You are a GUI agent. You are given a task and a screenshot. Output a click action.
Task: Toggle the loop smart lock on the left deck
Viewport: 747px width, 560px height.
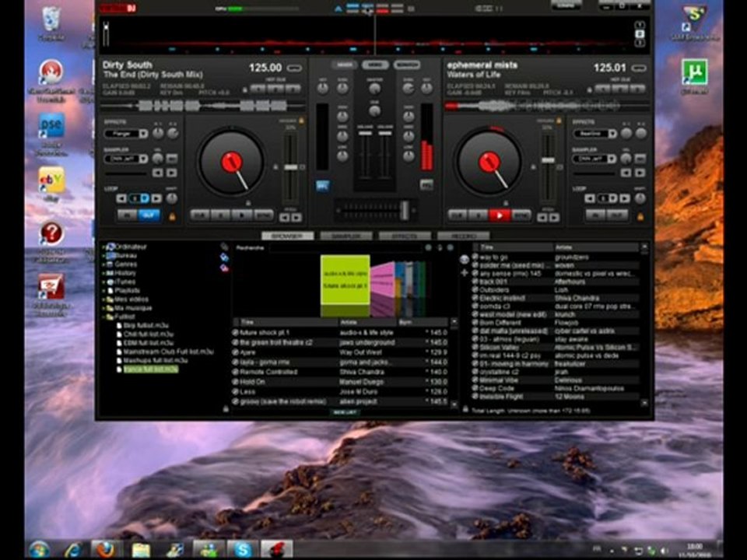click(172, 217)
